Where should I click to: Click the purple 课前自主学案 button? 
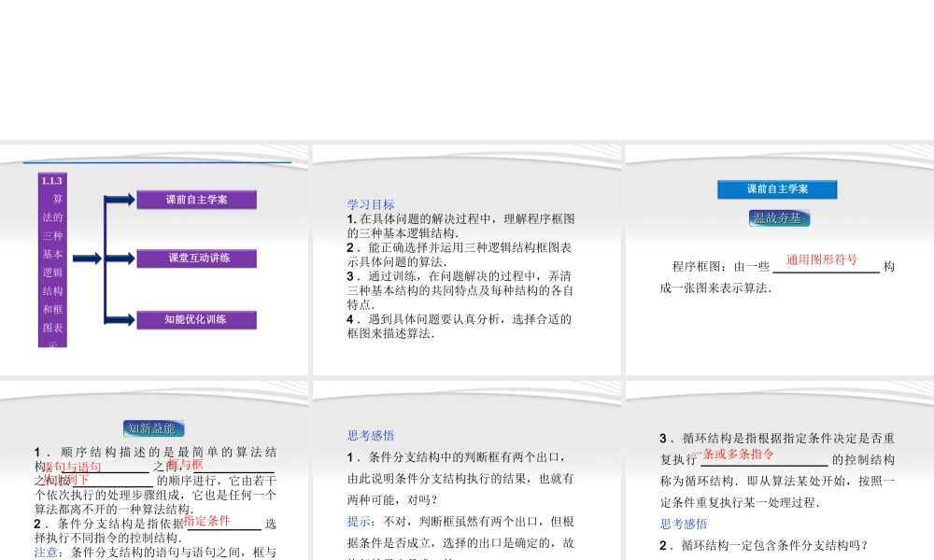point(196,200)
